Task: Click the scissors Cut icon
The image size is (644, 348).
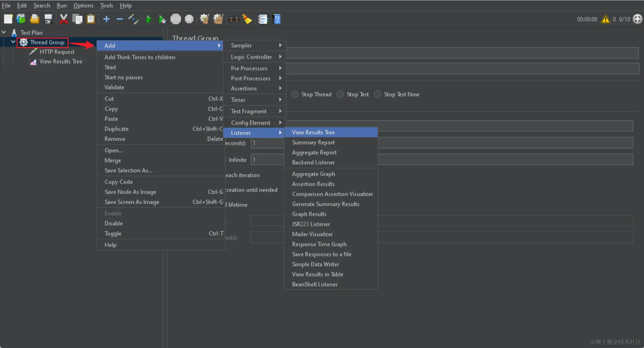Action: tap(64, 19)
